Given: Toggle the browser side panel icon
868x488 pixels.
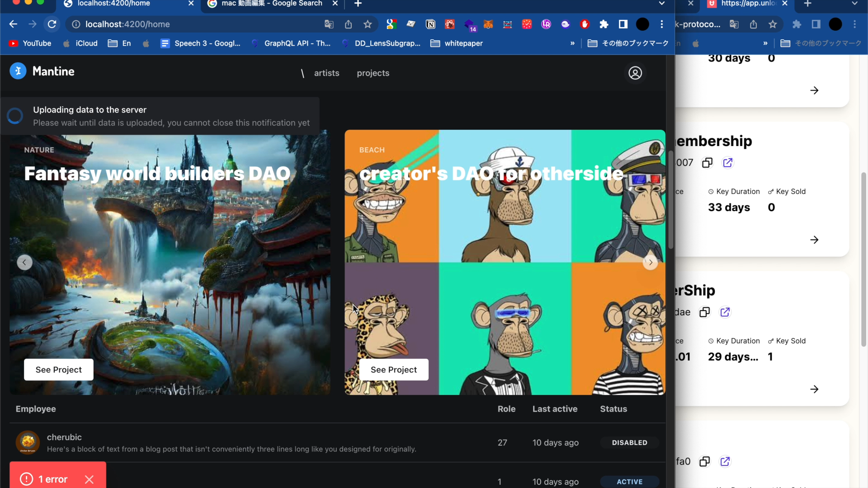Looking at the screenshot, I should click(623, 24).
